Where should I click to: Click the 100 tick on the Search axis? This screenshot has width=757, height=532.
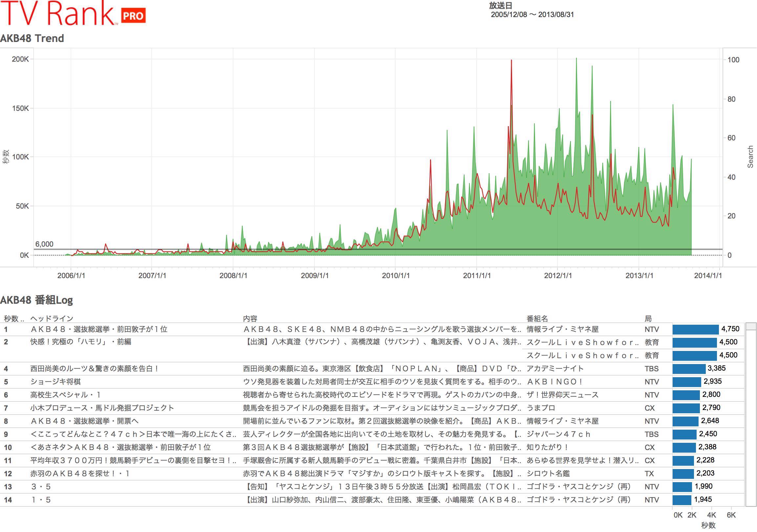734,60
